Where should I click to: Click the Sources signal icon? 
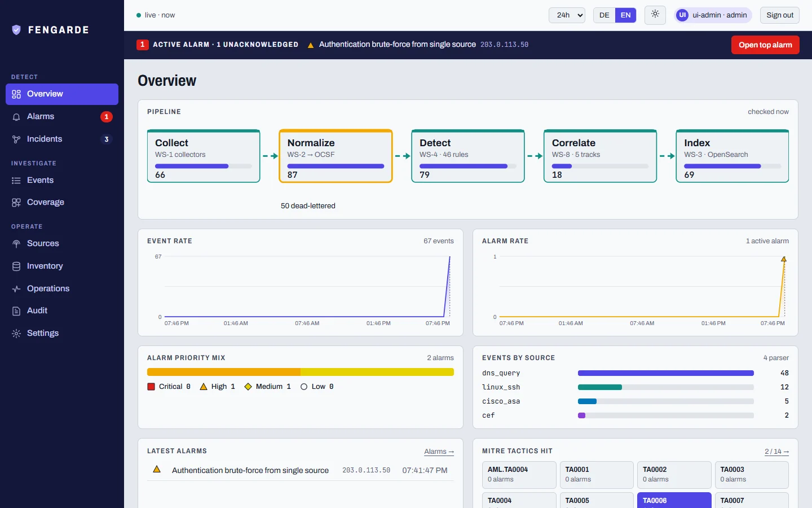pos(16,244)
